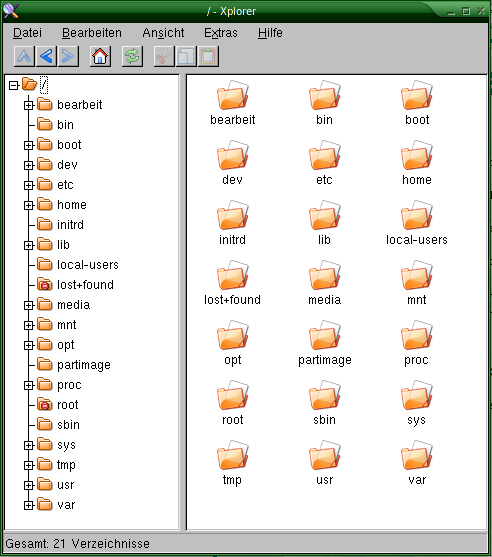Select lost+found in the tree
Screen dimensions: 492x557
85,285
